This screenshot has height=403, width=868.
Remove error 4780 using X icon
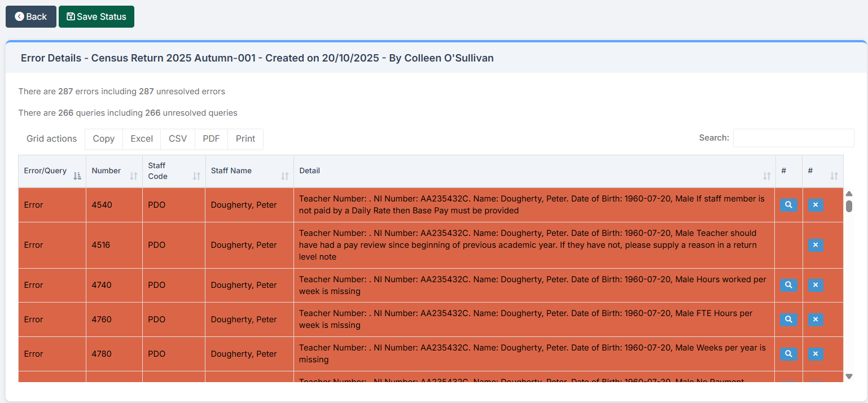tap(816, 354)
